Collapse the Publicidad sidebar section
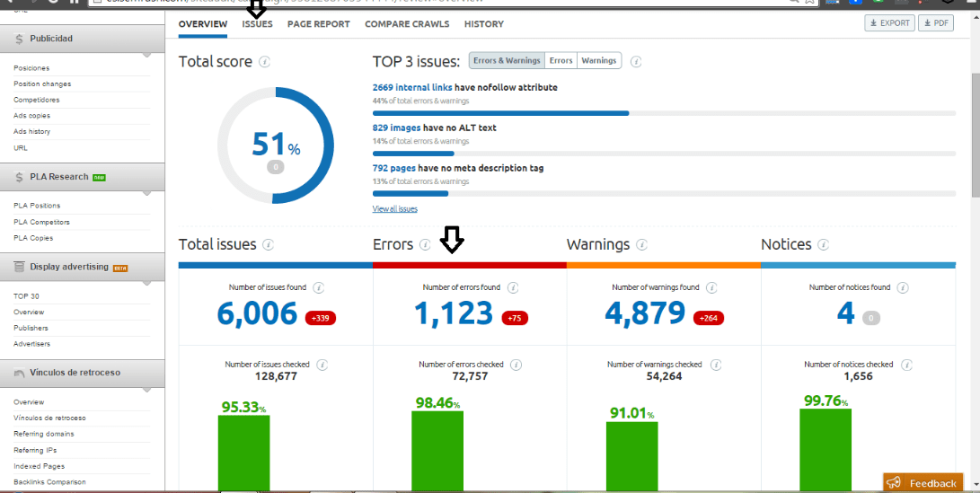This screenshot has height=493, width=980. point(83,39)
